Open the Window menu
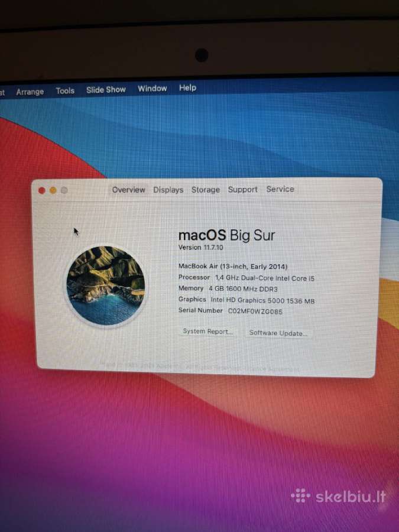This screenshot has width=399, height=532. pos(153,89)
